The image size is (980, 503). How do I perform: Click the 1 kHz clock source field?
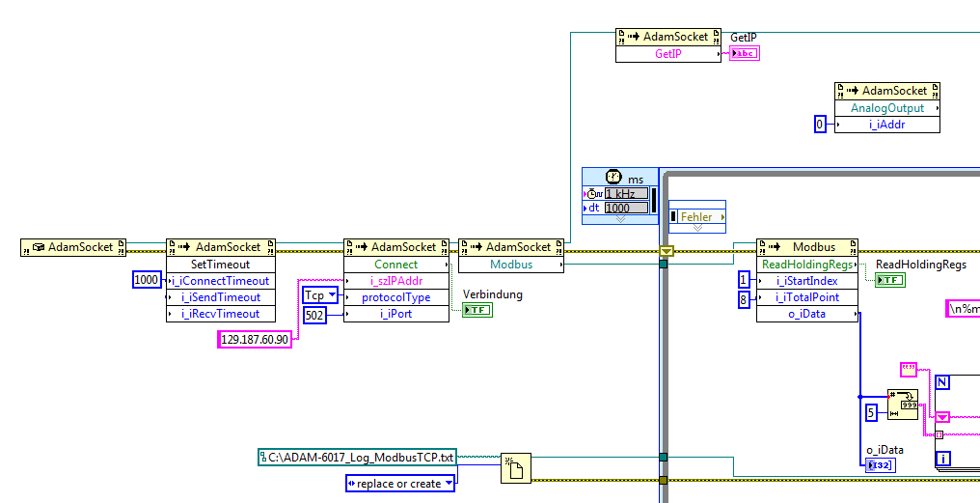[626, 194]
